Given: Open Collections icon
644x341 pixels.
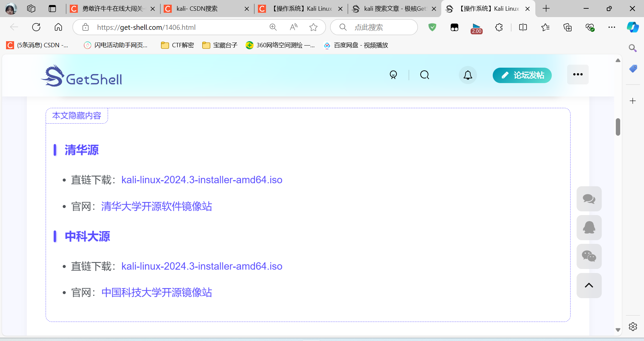Looking at the screenshot, I should 568,27.
